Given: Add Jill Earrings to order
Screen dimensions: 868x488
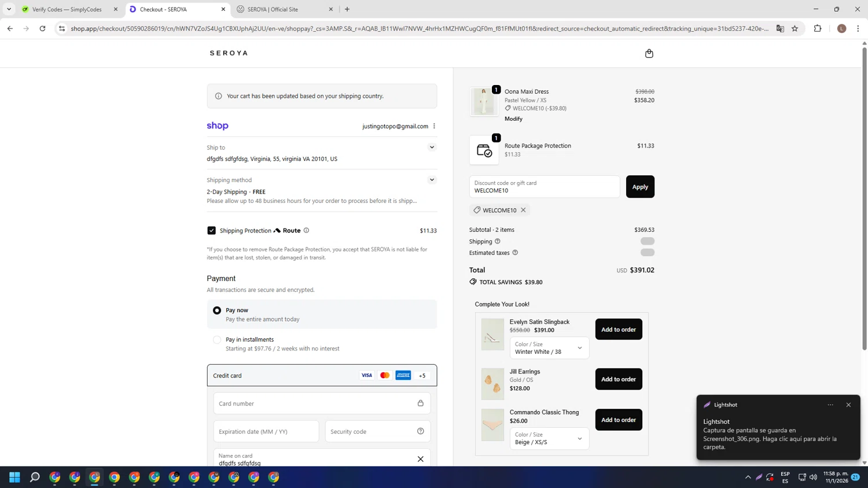Looking at the screenshot, I should [x=619, y=379].
